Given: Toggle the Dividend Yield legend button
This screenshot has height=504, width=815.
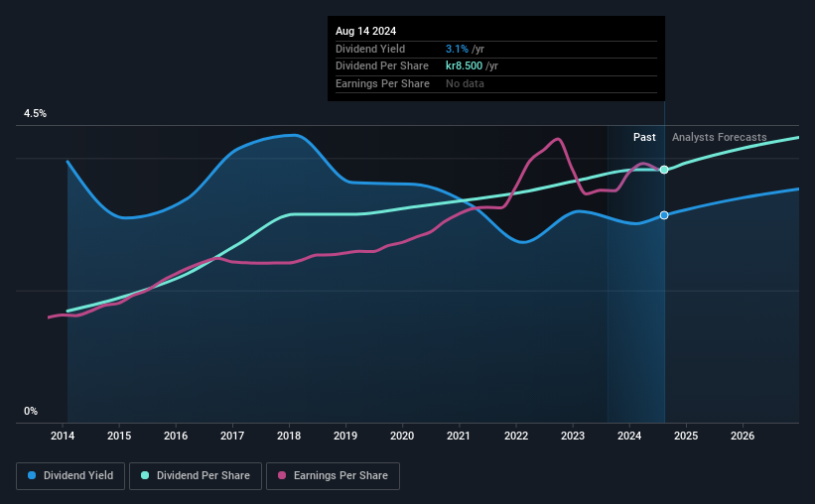Looking at the screenshot, I should click(x=70, y=476).
